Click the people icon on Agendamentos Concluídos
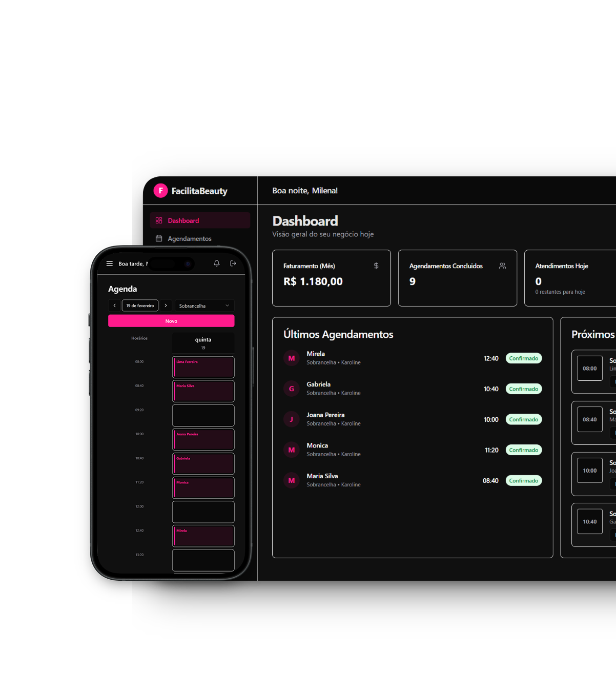Screen dimensions: 616x692 [502, 266]
